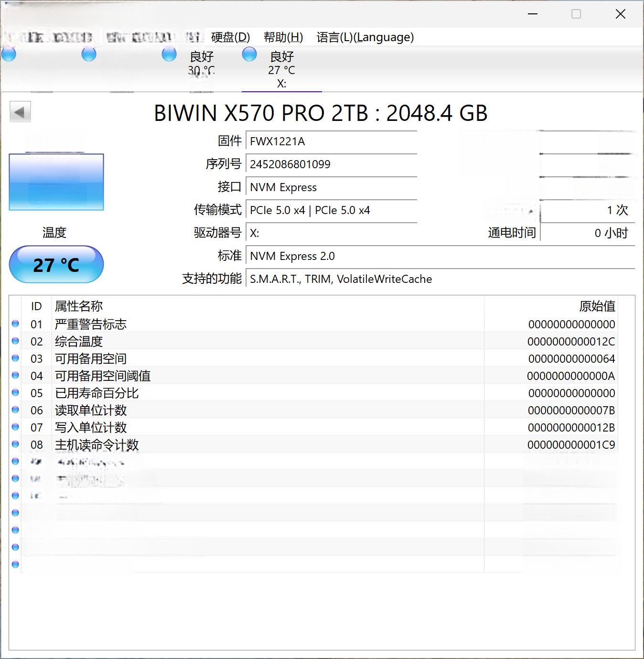644x659 pixels.
Task: Click the 原始值 column header
Action: pyautogui.click(x=597, y=306)
